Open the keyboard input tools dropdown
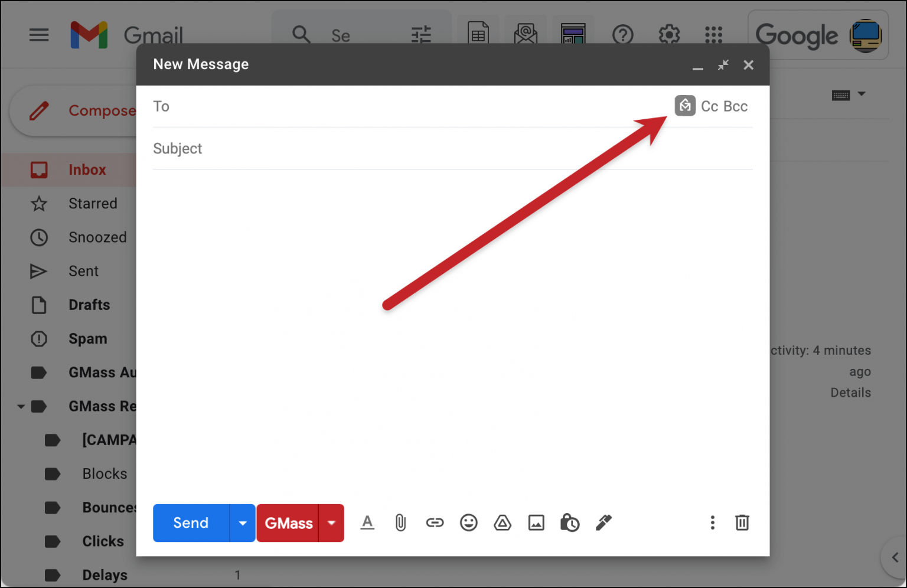The width and height of the screenshot is (907, 588). [x=849, y=94]
